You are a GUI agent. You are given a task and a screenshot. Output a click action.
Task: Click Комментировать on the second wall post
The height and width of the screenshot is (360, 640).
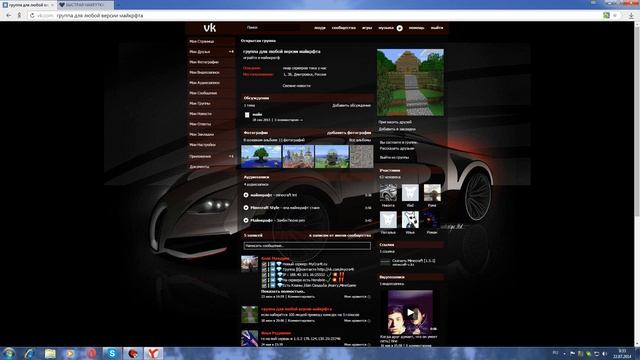301,321
